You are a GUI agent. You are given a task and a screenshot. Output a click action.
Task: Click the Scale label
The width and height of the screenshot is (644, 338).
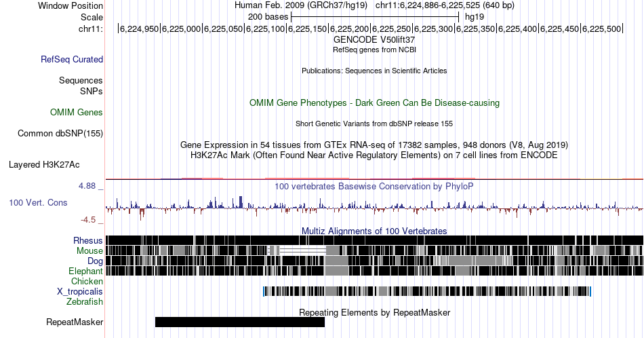pyautogui.click(x=92, y=17)
